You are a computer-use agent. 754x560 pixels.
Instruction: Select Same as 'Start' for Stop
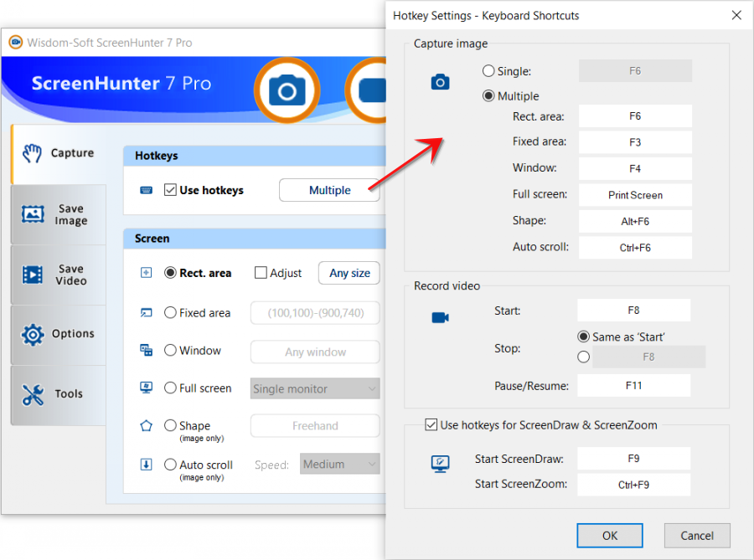click(583, 337)
